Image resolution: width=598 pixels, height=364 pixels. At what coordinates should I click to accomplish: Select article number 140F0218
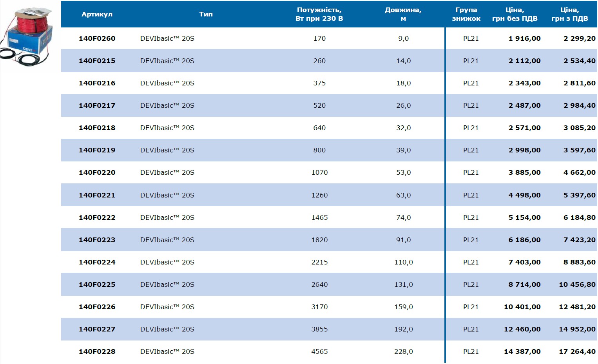(97, 128)
